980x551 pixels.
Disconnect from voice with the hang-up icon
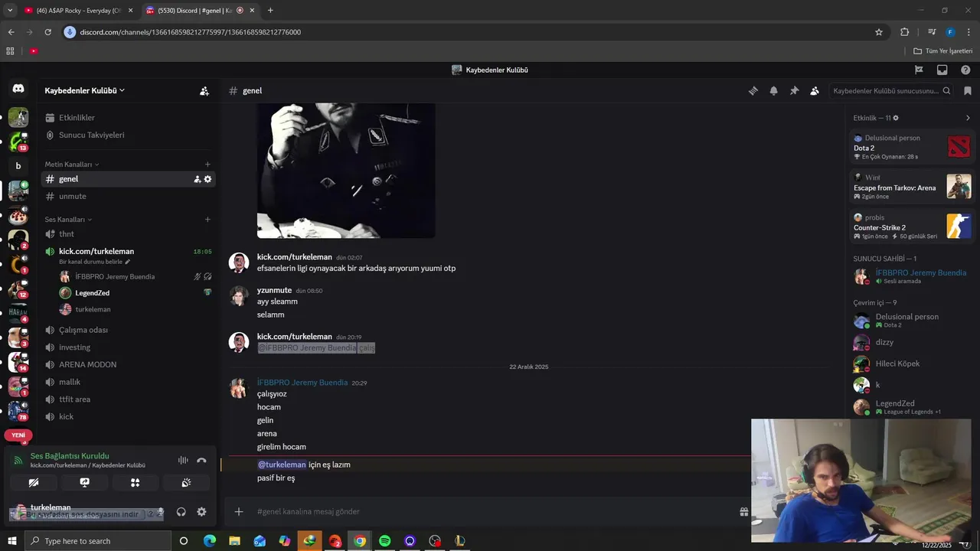tap(201, 461)
